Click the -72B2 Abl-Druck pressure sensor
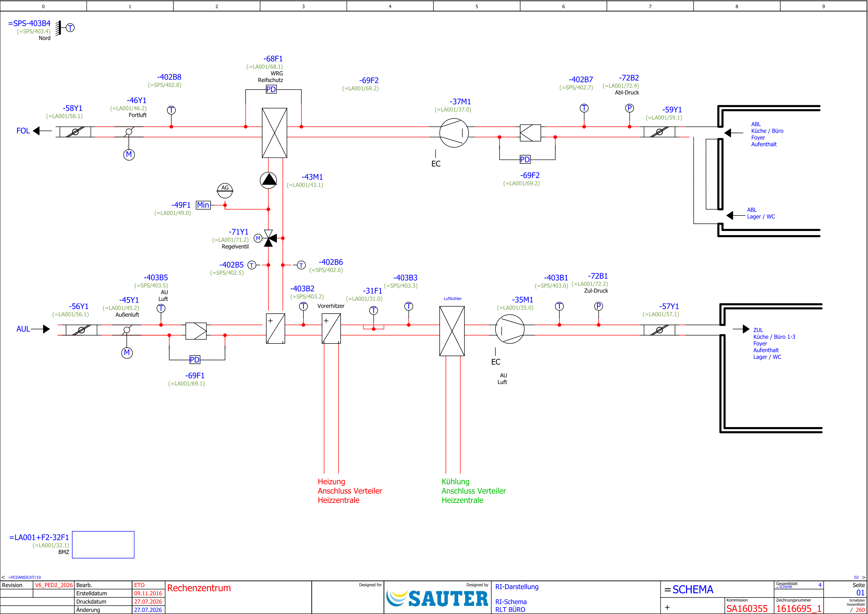Viewport: 868px width, 614px height. tap(629, 108)
